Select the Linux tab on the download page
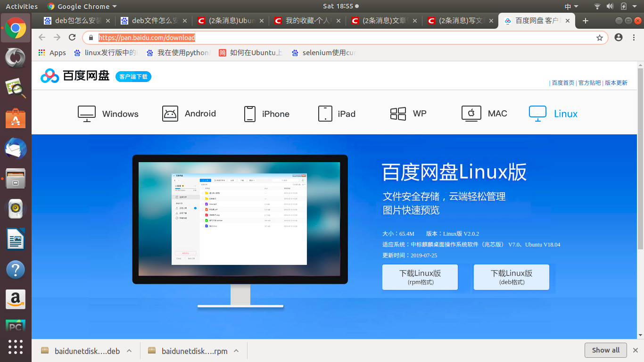This screenshot has width=644, height=362. point(553,113)
